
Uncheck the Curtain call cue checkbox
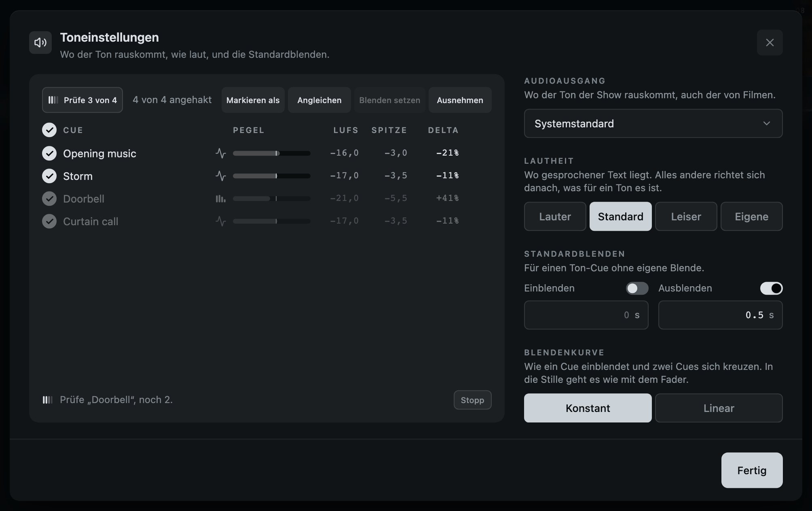coord(49,221)
